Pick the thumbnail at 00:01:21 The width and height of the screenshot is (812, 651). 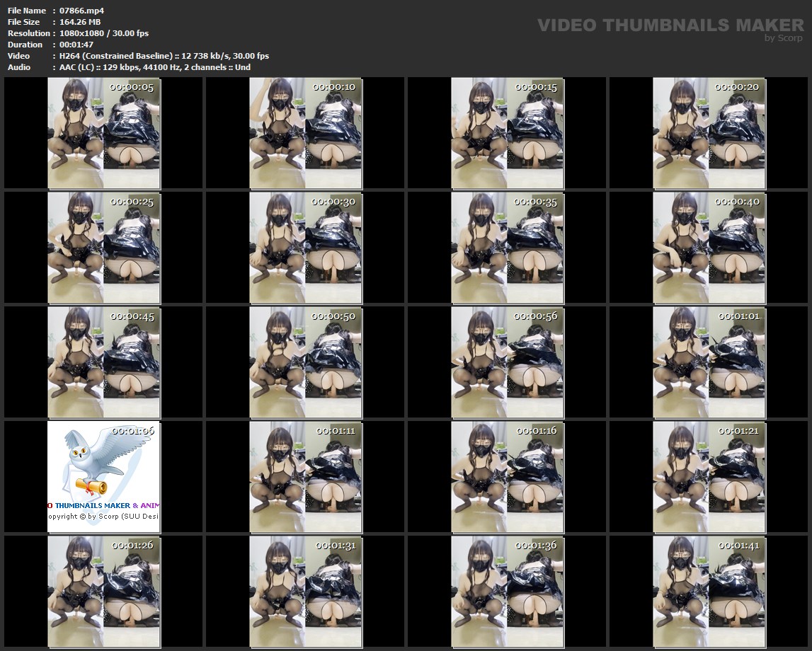(709, 477)
